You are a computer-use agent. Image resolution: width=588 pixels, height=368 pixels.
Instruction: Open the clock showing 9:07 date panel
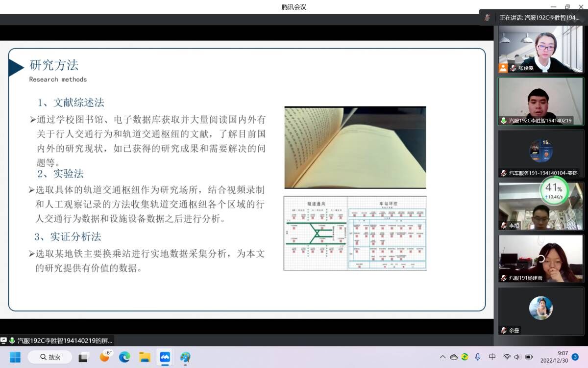pyautogui.click(x=555, y=357)
